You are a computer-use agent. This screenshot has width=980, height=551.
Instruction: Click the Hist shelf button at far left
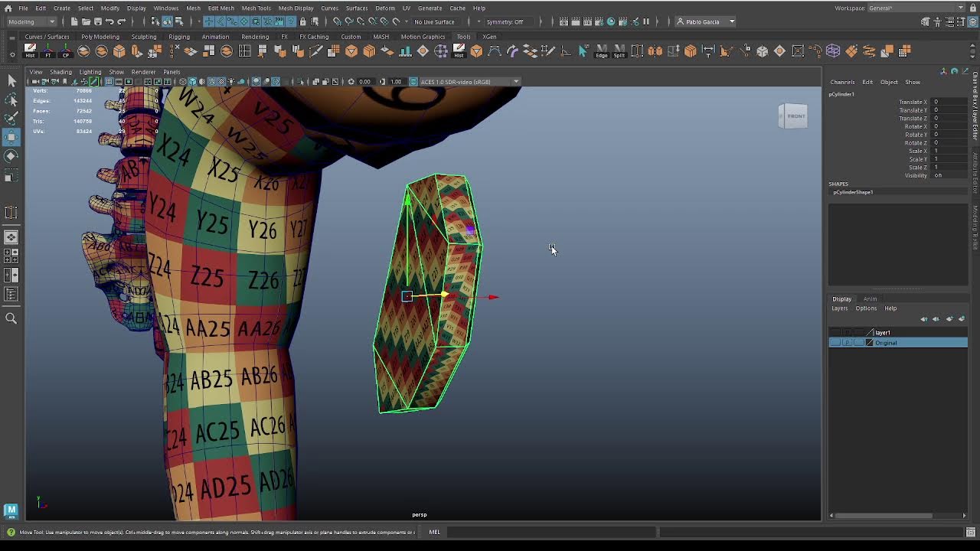30,51
